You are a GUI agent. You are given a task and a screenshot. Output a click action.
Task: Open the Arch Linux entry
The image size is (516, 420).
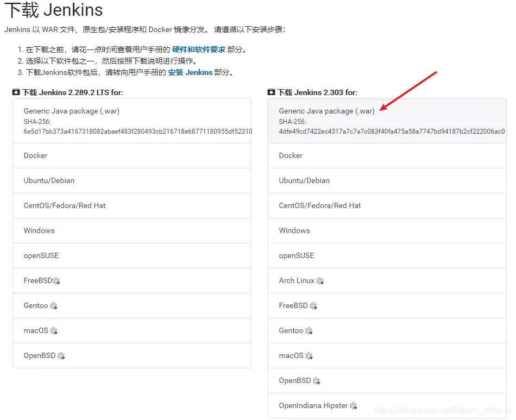(x=387, y=281)
